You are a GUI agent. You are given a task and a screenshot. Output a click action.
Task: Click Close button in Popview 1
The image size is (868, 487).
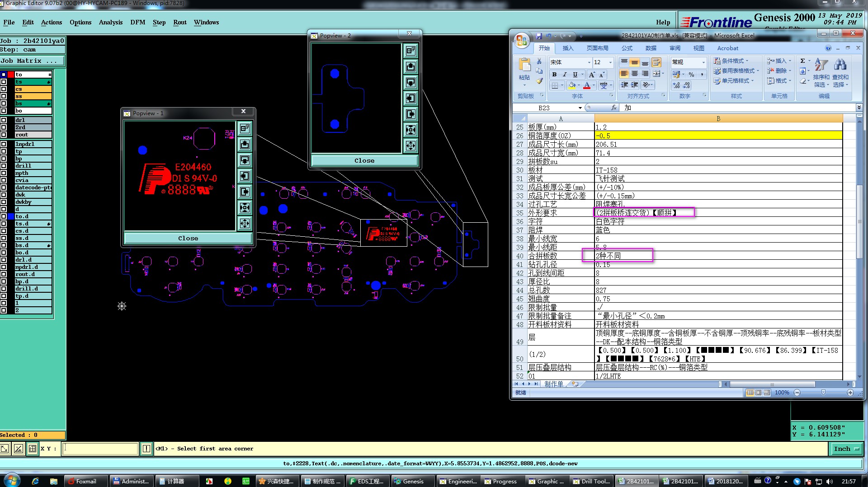tap(188, 238)
